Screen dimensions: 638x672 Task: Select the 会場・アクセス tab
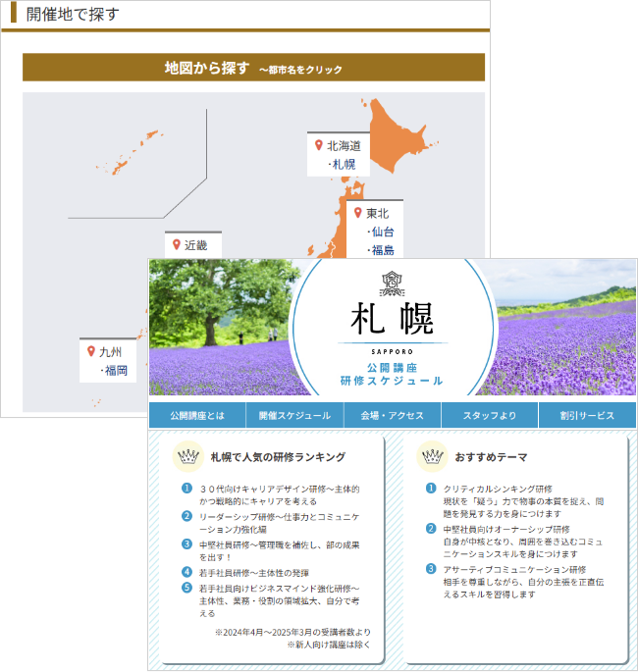(x=392, y=415)
